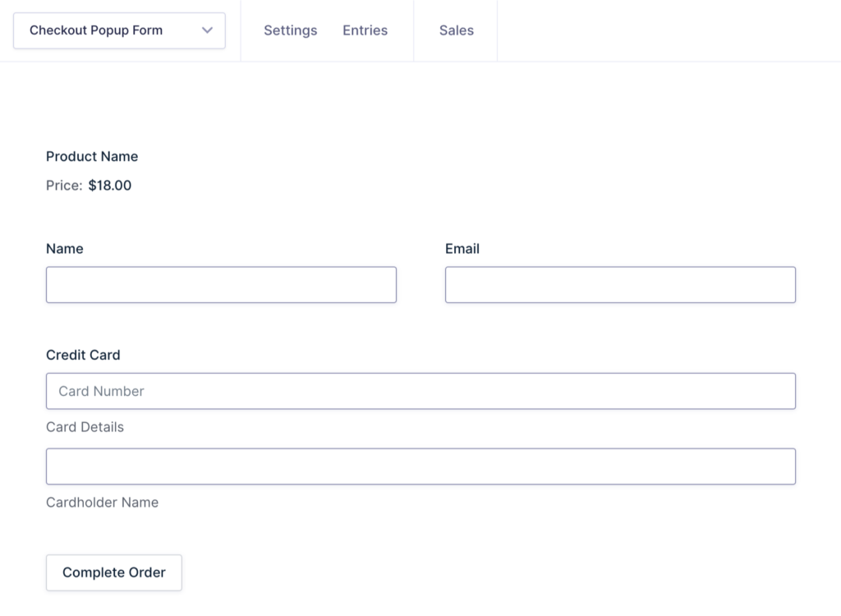Click the Cardholder Name label below the field

click(102, 502)
